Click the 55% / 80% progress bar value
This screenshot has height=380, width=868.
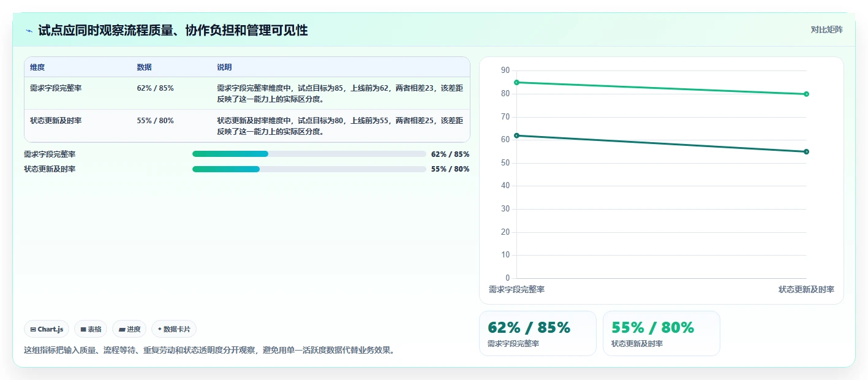coord(450,169)
